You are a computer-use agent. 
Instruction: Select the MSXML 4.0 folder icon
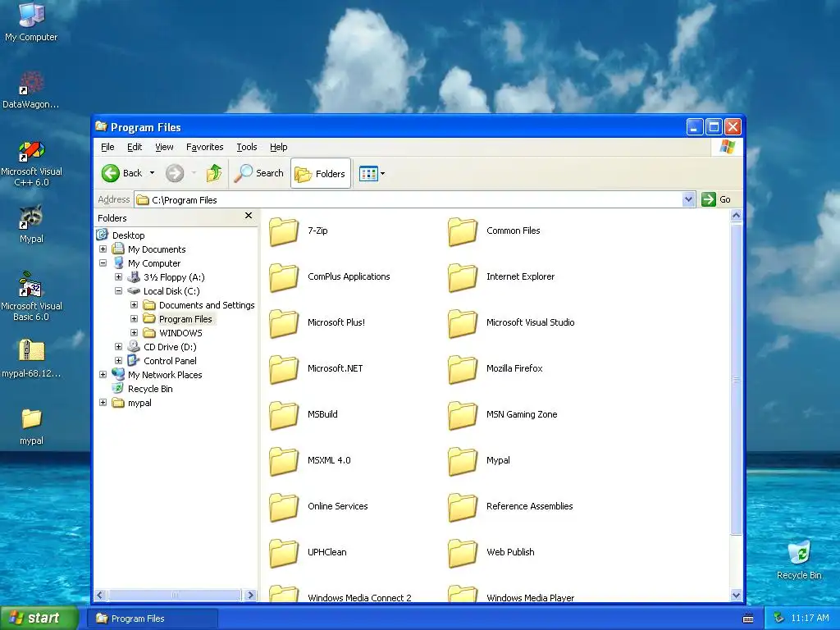283,461
